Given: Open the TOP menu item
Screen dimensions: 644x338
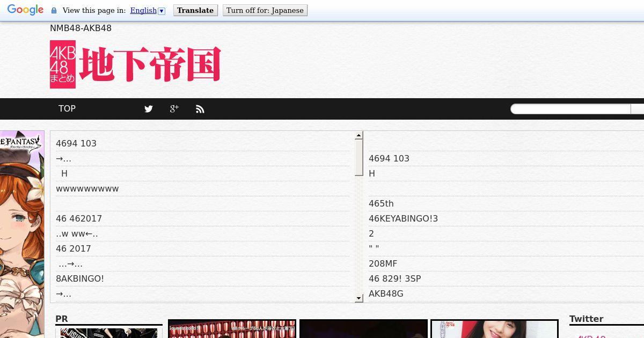Looking at the screenshot, I should click(67, 108).
